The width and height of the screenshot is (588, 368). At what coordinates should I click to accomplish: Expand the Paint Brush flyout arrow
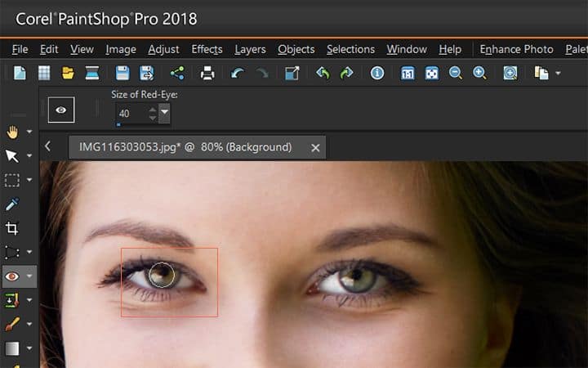click(29, 324)
